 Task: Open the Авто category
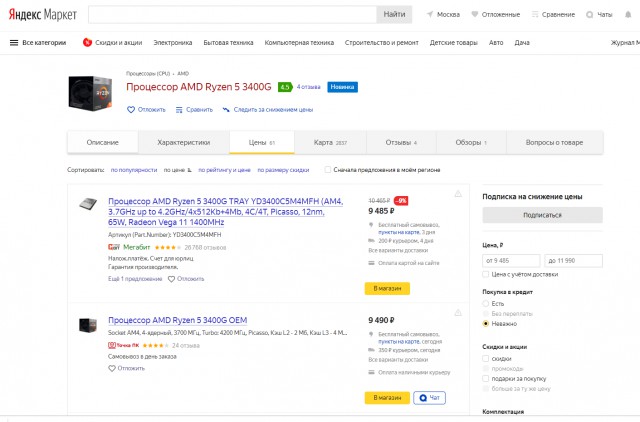(496, 42)
